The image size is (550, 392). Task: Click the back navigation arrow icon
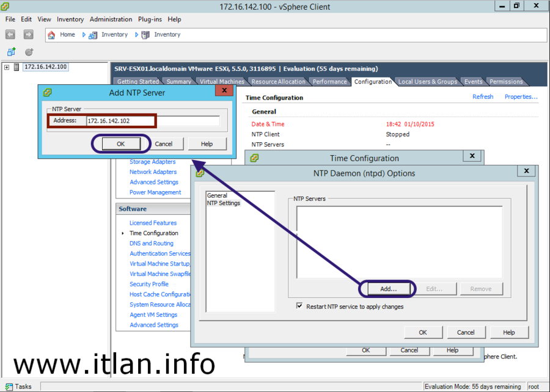[x=10, y=35]
